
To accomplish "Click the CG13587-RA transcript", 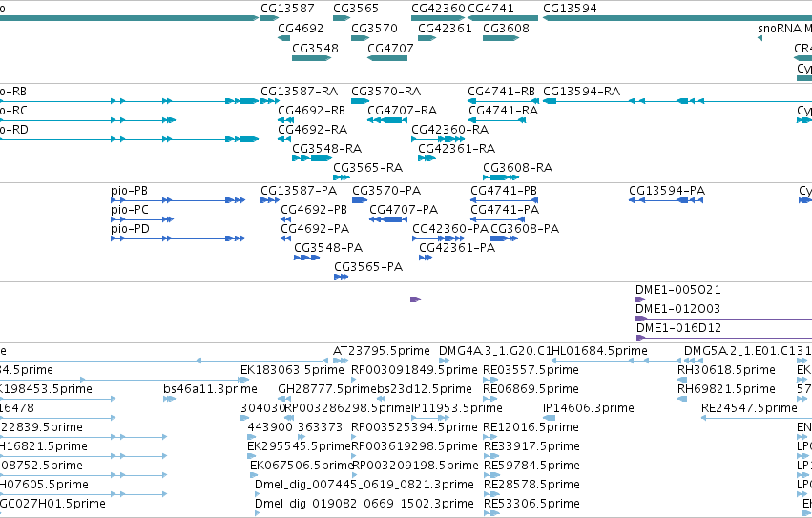I will (x=270, y=101).
